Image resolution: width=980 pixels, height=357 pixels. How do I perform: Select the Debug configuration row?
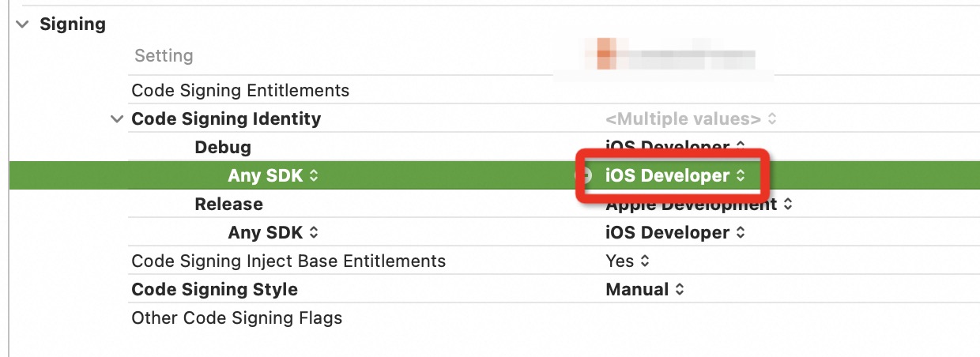point(223,148)
